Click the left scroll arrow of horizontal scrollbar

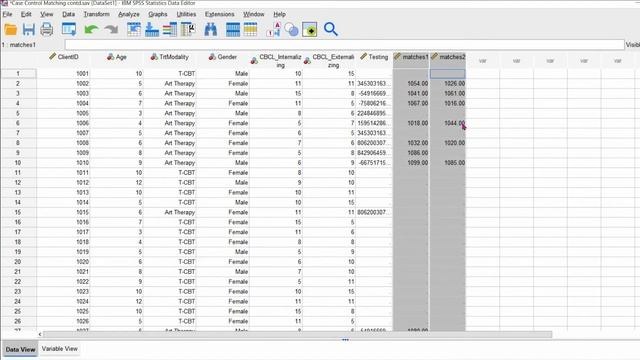pyautogui.click(x=40, y=334)
